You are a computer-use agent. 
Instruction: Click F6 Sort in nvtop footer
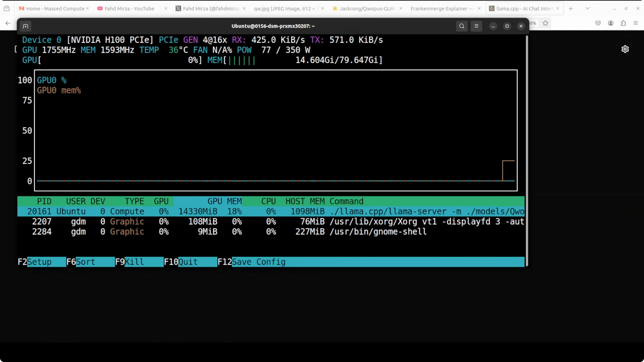[86, 262]
